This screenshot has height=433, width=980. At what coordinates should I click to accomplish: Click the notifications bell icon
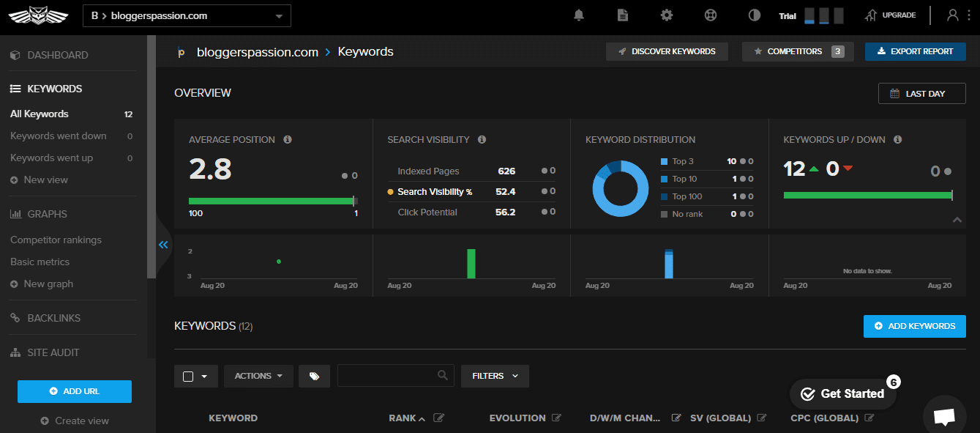pyautogui.click(x=579, y=15)
